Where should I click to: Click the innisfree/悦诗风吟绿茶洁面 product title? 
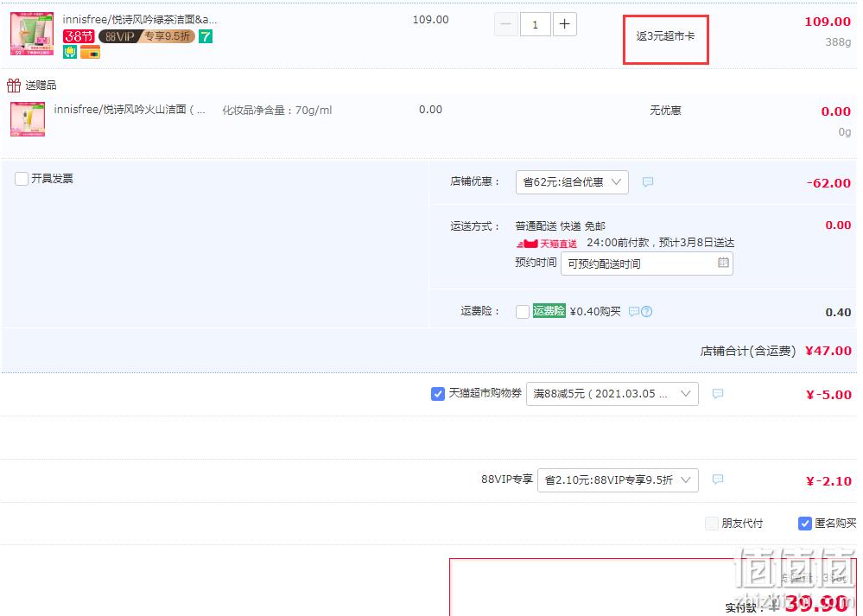click(x=140, y=19)
